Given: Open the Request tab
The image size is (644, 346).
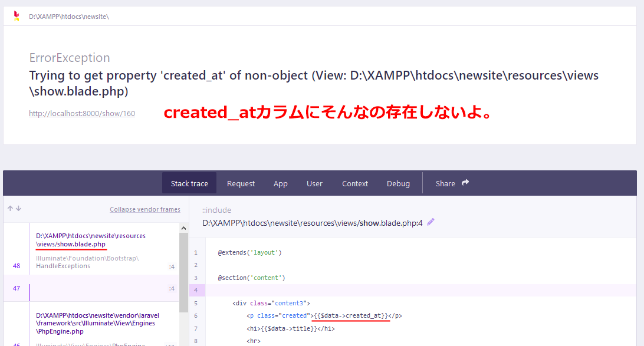Looking at the screenshot, I should click(241, 183).
